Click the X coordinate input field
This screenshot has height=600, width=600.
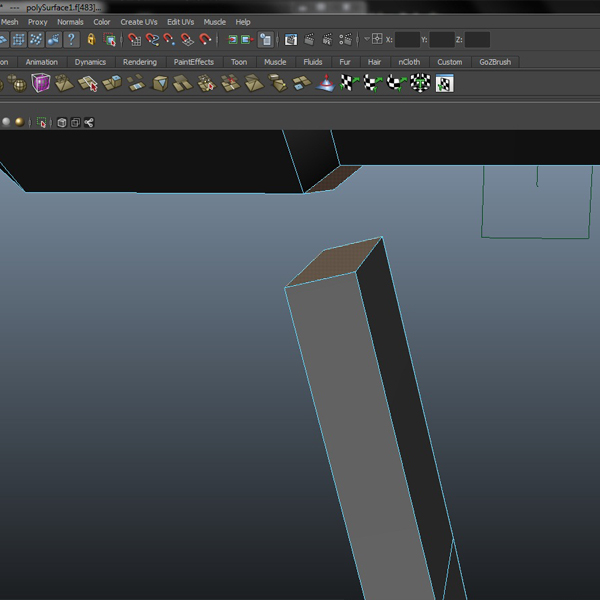(x=407, y=39)
